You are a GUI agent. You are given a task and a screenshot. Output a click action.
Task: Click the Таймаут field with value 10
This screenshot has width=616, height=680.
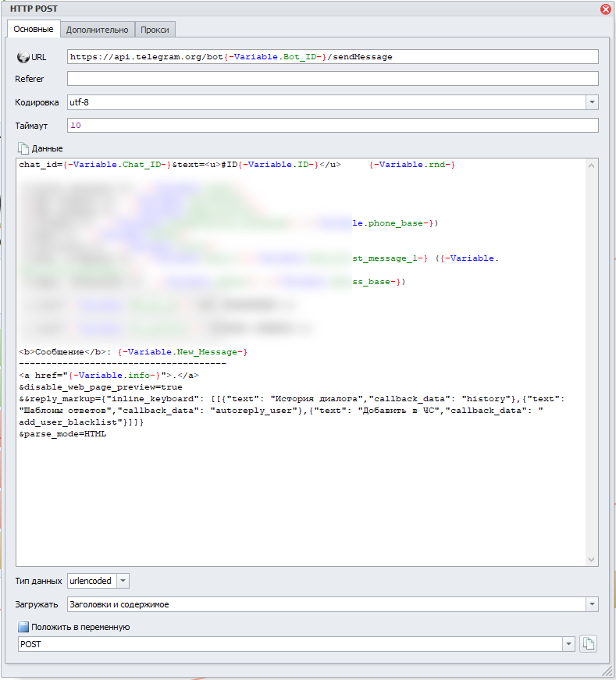point(333,126)
